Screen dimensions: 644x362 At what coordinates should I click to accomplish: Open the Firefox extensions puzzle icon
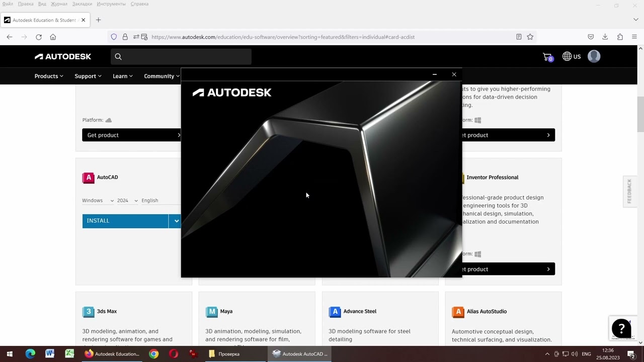click(x=620, y=37)
